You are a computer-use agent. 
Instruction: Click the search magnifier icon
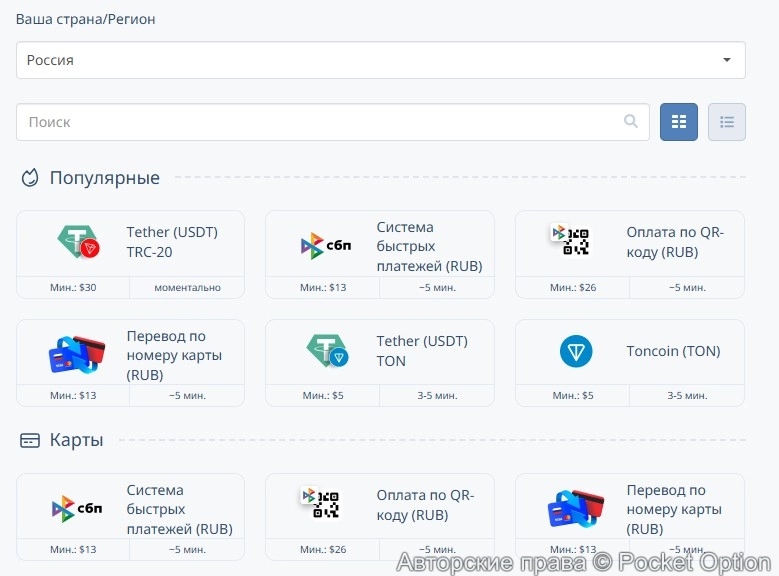[x=631, y=122]
